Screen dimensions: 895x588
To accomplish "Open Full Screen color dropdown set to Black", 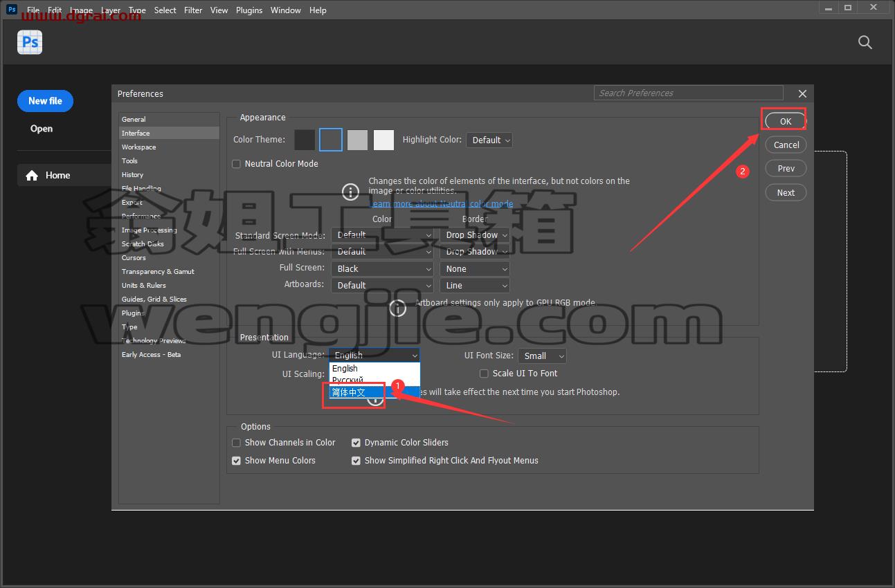I will click(382, 268).
